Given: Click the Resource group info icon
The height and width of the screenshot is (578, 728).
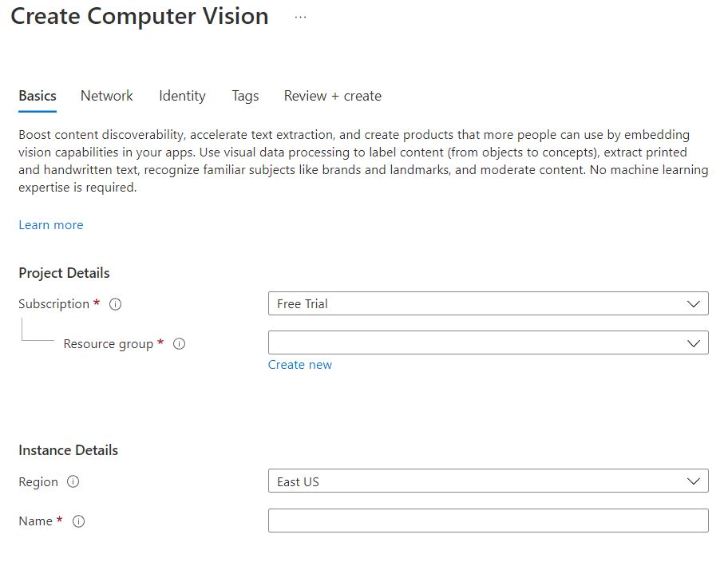Looking at the screenshot, I should tap(179, 344).
